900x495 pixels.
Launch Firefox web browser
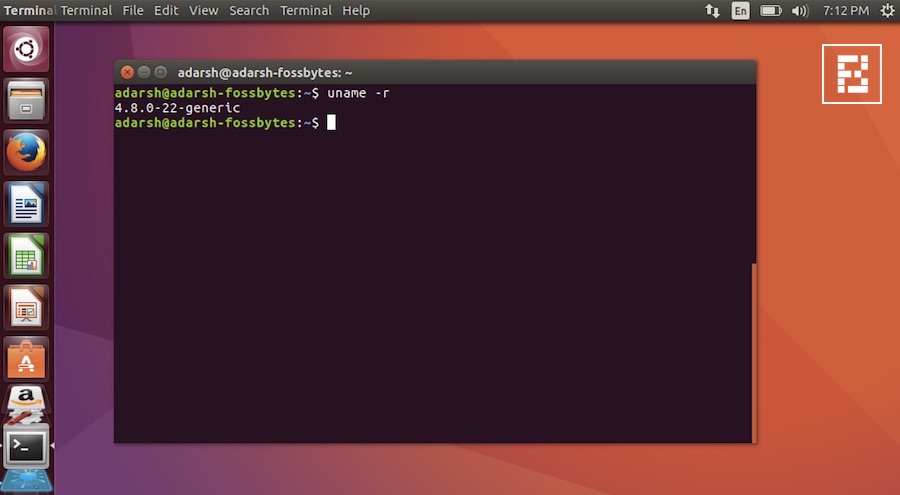pyautogui.click(x=26, y=153)
